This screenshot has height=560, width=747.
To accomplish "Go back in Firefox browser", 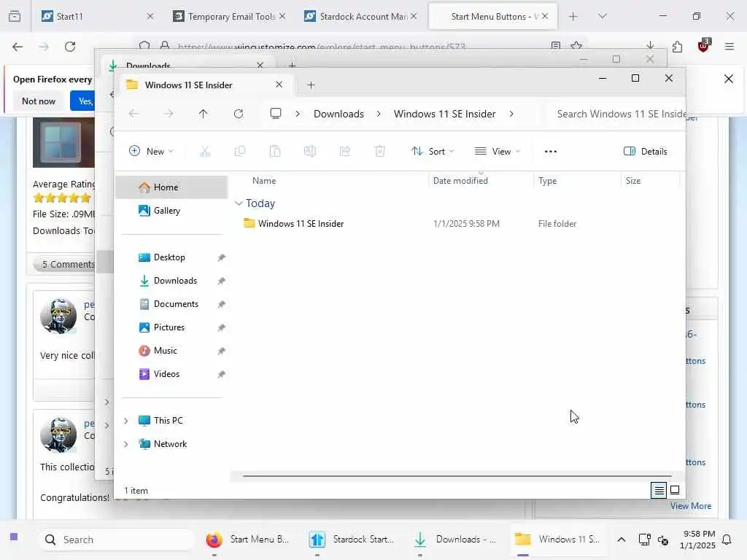I will coord(18,47).
